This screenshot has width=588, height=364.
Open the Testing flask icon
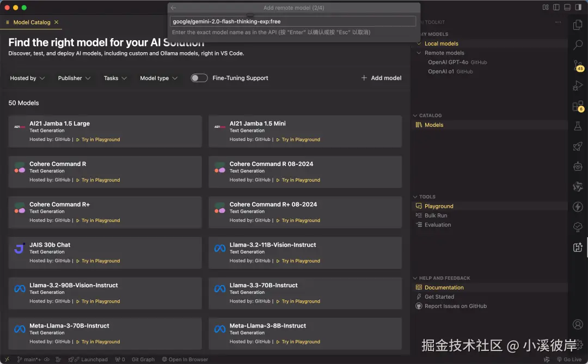coord(578,126)
